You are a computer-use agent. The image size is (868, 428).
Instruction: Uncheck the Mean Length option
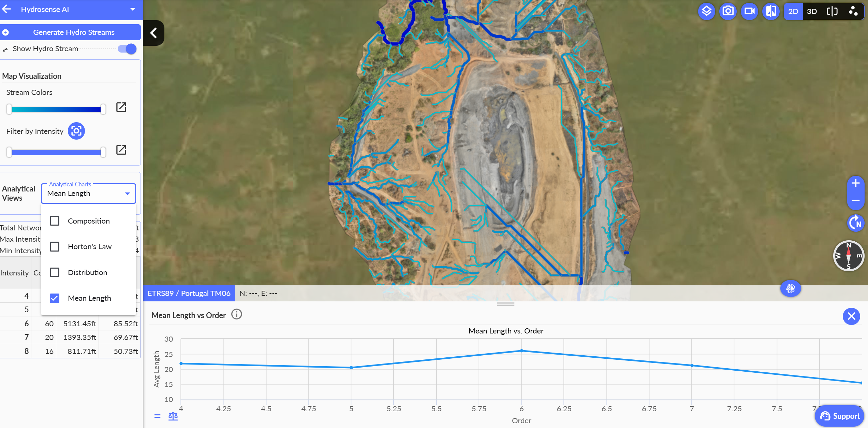55,298
